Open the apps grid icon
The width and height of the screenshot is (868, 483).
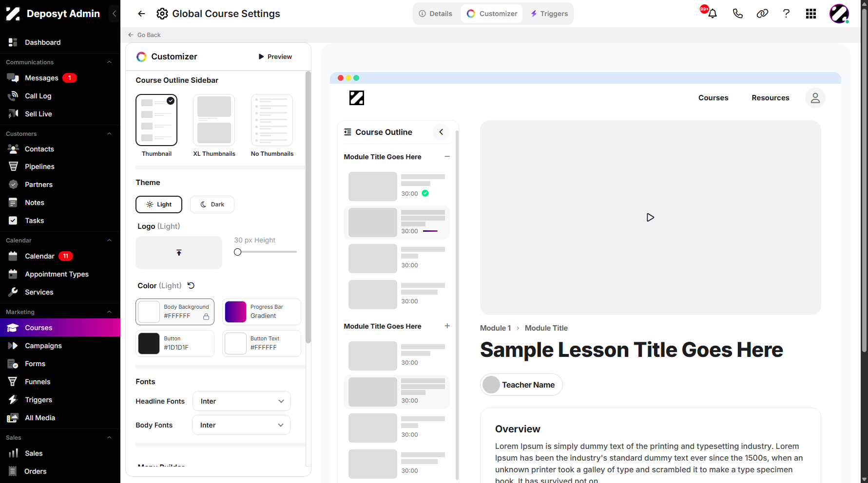click(811, 14)
